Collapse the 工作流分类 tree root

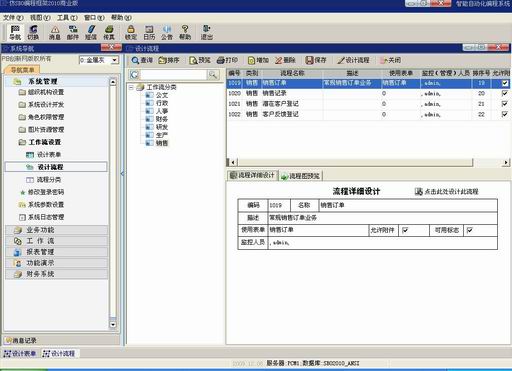point(131,87)
